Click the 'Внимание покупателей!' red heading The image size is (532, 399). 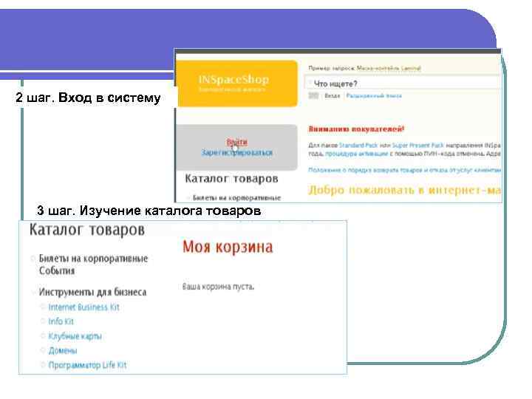pos(356,129)
